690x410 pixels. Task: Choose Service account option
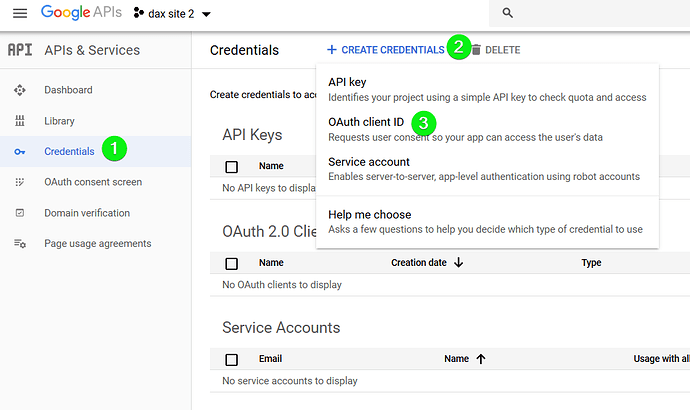tap(487, 169)
